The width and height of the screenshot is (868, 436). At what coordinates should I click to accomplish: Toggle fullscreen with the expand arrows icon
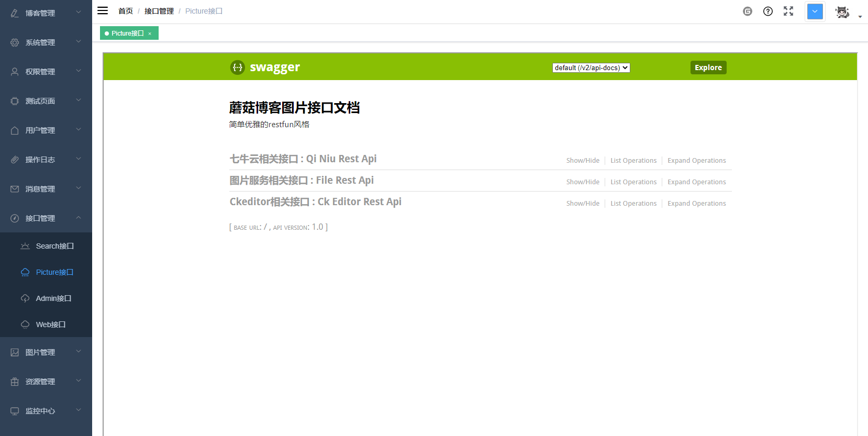[788, 11]
